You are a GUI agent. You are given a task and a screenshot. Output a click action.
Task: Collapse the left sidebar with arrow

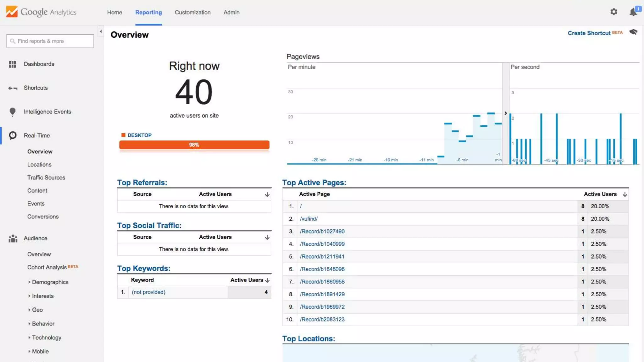tap(101, 31)
